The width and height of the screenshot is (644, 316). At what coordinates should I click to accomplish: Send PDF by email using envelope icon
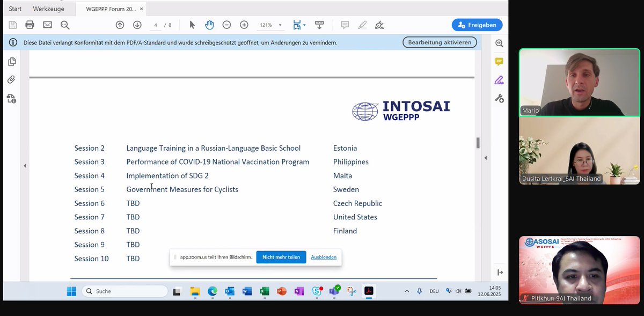click(48, 25)
